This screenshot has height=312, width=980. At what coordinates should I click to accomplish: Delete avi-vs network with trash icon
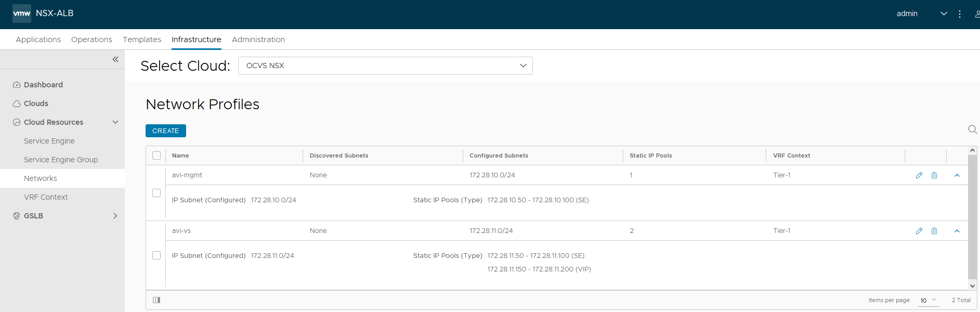point(934,231)
